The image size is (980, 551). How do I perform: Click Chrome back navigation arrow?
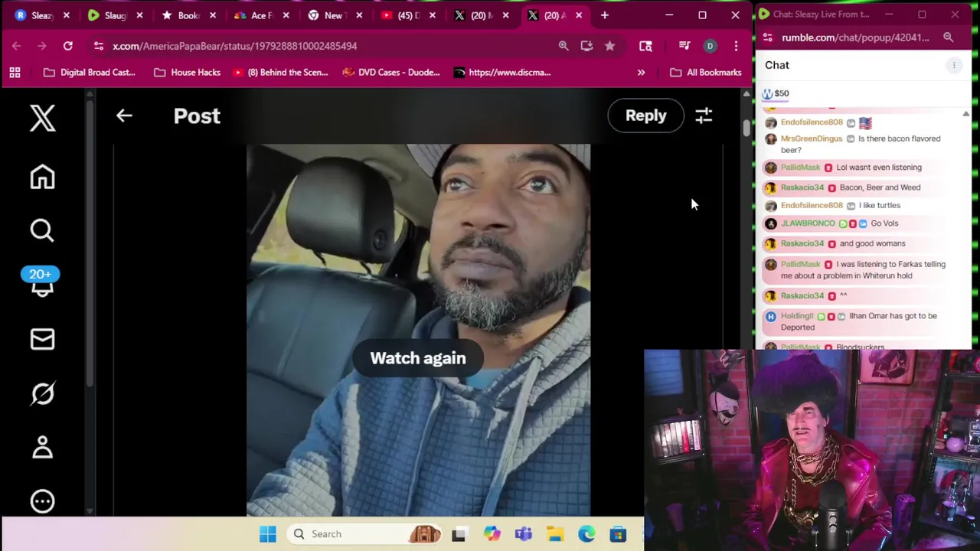pyautogui.click(x=16, y=46)
